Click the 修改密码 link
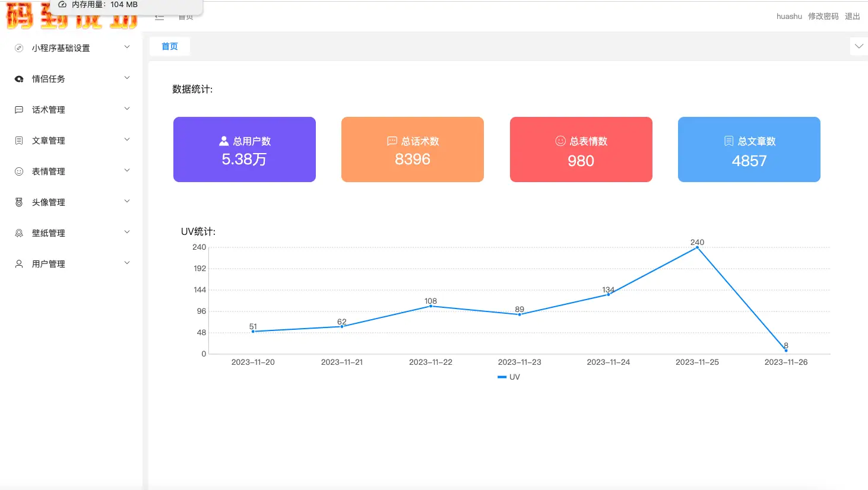This screenshot has height=490, width=868. coord(823,17)
